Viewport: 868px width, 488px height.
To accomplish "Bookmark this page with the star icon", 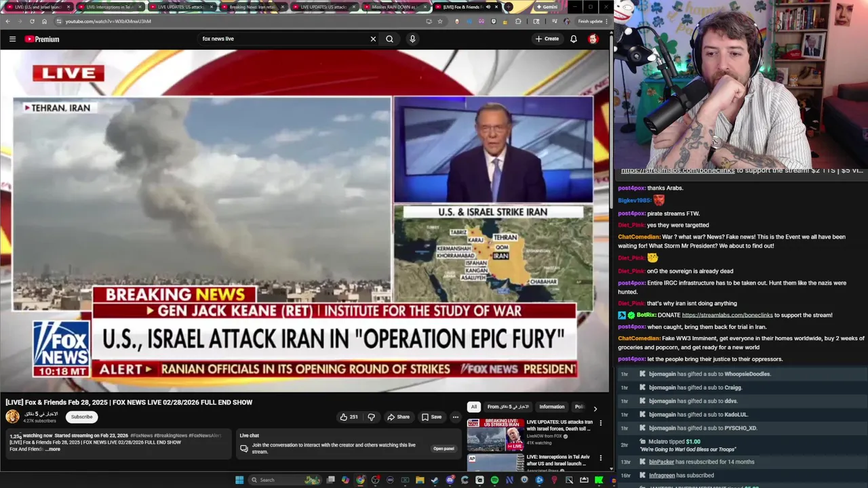I will click(x=439, y=21).
